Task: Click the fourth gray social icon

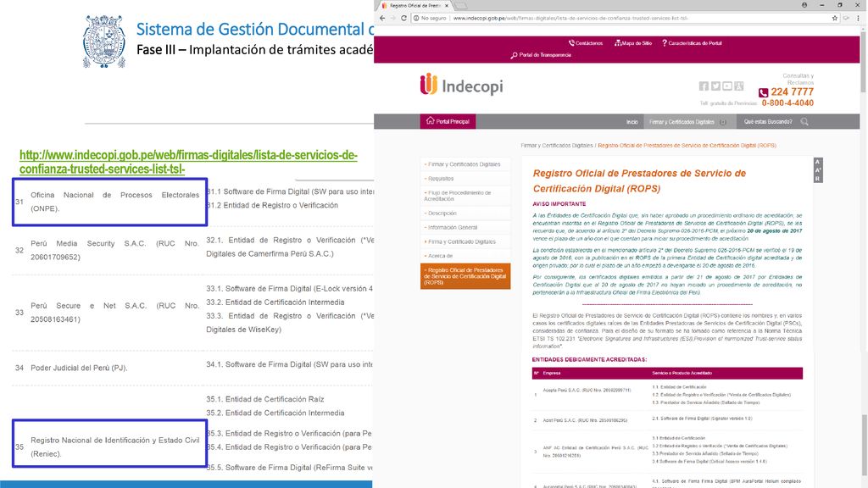Action: (738, 86)
